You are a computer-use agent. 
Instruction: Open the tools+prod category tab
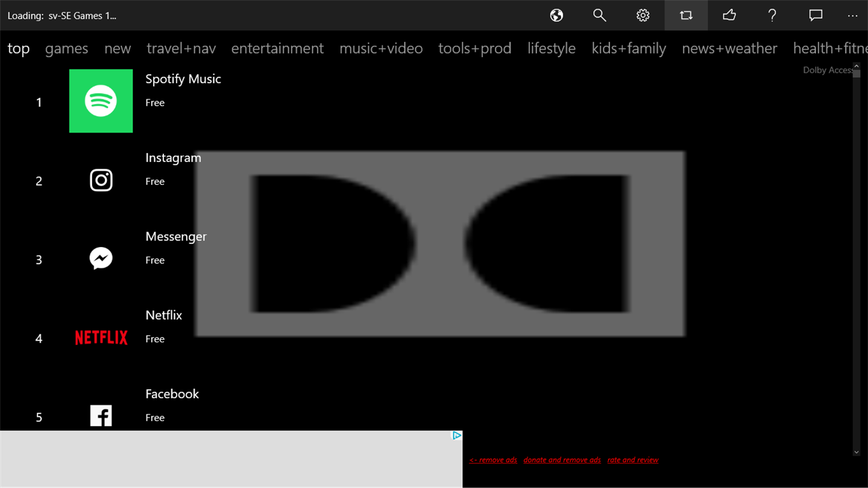(475, 49)
